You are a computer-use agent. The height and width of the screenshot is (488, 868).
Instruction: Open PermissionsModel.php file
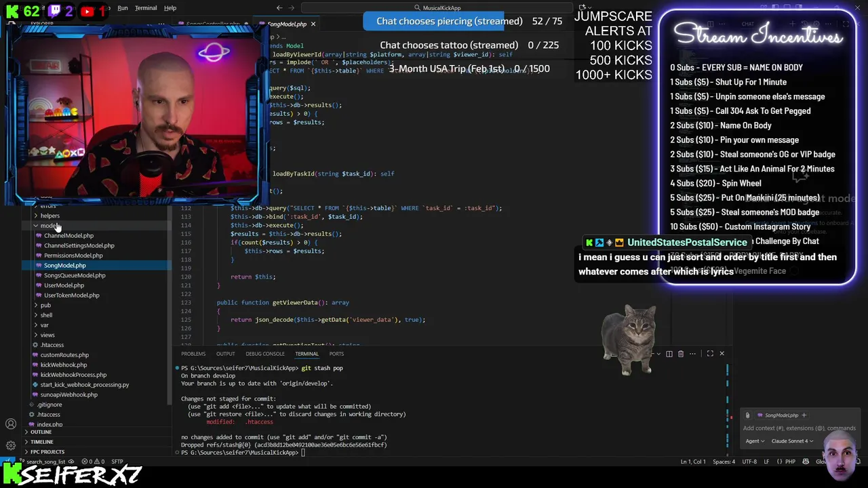pyautogui.click(x=73, y=256)
